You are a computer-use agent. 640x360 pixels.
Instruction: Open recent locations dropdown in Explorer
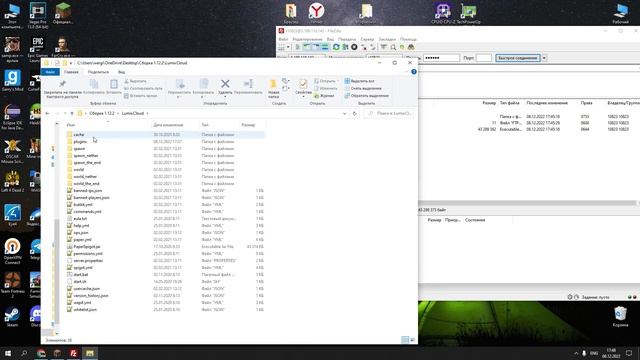coord(65,113)
